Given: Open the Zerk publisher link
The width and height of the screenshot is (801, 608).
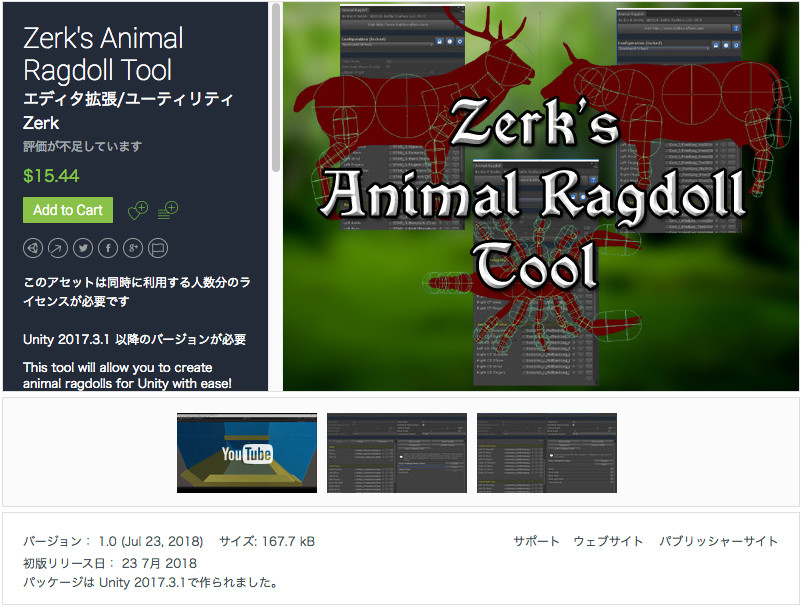Looking at the screenshot, I should (41, 123).
